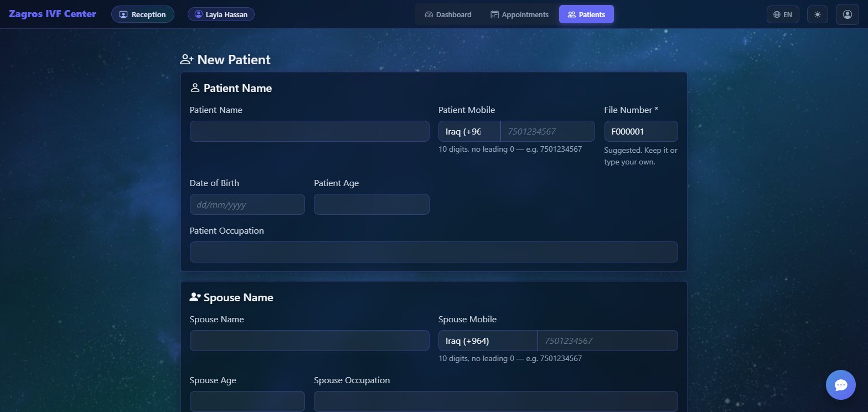Open the Appointments tab
Screen dimensions: 868x412
click(x=520, y=14)
